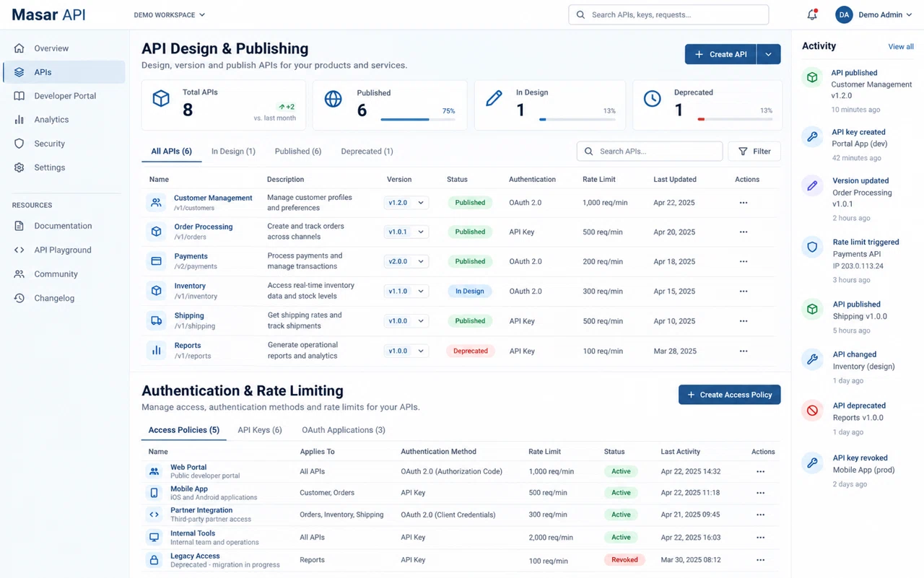
Task: Open version dropdown v1.1.0 for Inventory
Action: tap(406, 292)
